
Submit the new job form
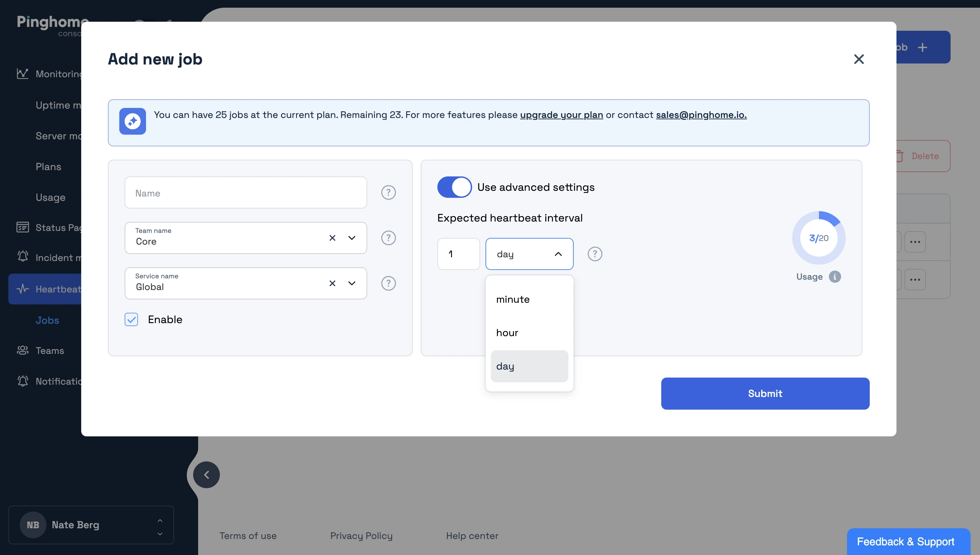[x=764, y=393]
